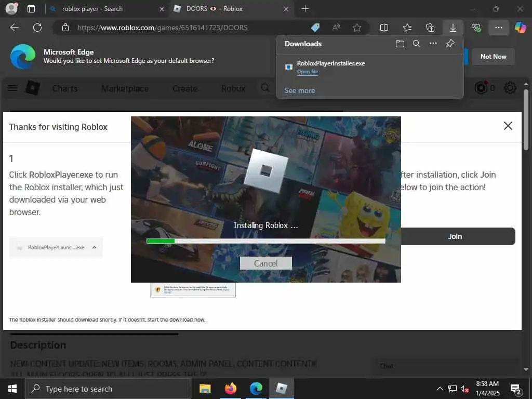Viewport: 532px width, 399px height.
Task: Search downloads with magnifier icon
Action: (417, 44)
